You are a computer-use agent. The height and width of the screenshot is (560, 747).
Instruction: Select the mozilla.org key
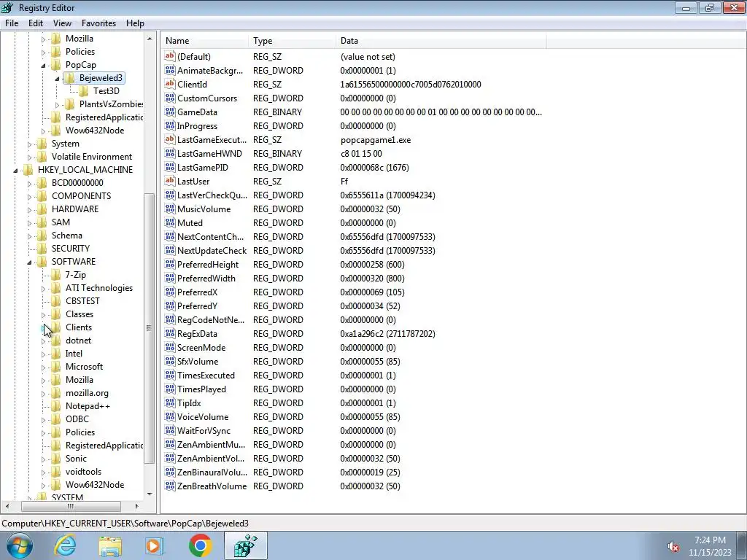pyautogui.click(x=87, y=393)
